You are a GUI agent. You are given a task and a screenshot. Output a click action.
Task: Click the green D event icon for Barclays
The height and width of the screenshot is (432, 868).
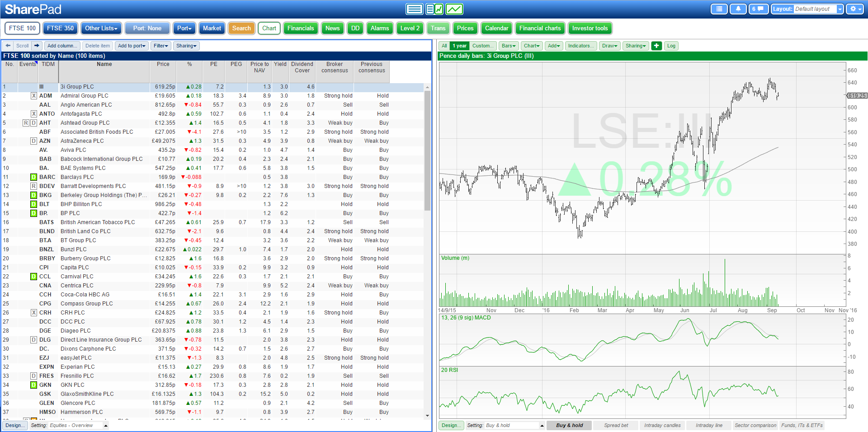coord(33,177)
